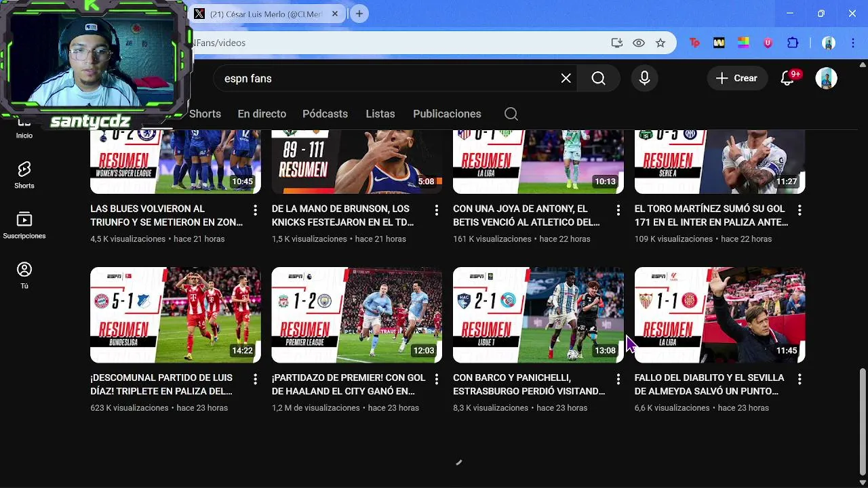The width and height of the screenshot is (868, 488).
Task: Open options for 'DESCOMUNAL PARTIDO' video
Action: coord(255,379)
